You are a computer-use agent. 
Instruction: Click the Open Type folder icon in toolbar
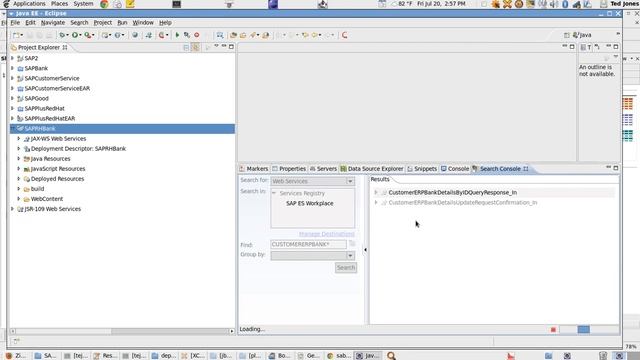pos(233,35)
